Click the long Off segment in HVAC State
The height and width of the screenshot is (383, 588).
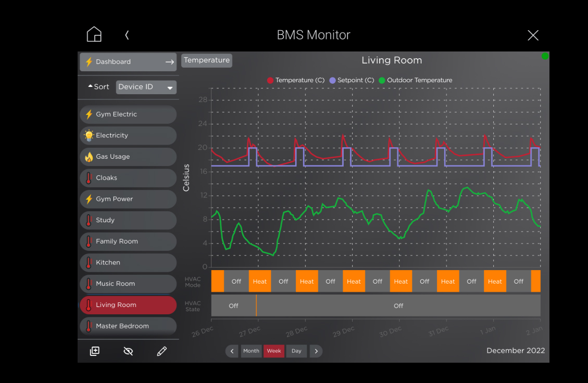click(x=398, y=306)
